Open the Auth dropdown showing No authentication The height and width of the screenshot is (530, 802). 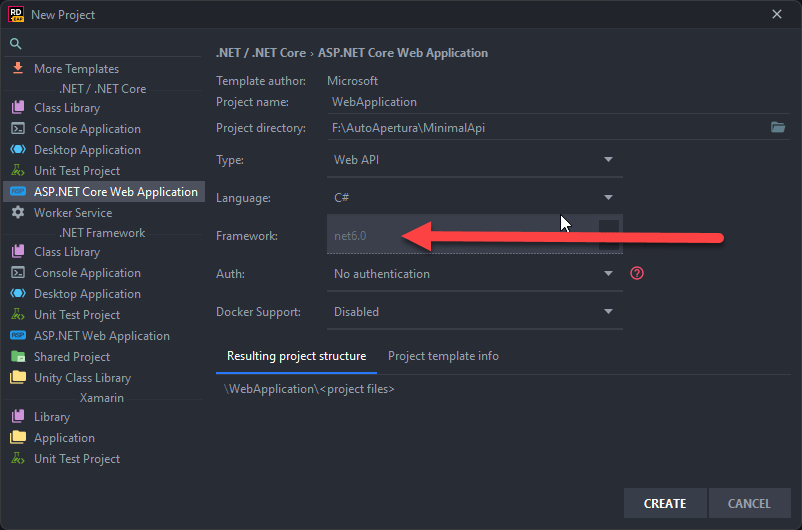475,274
